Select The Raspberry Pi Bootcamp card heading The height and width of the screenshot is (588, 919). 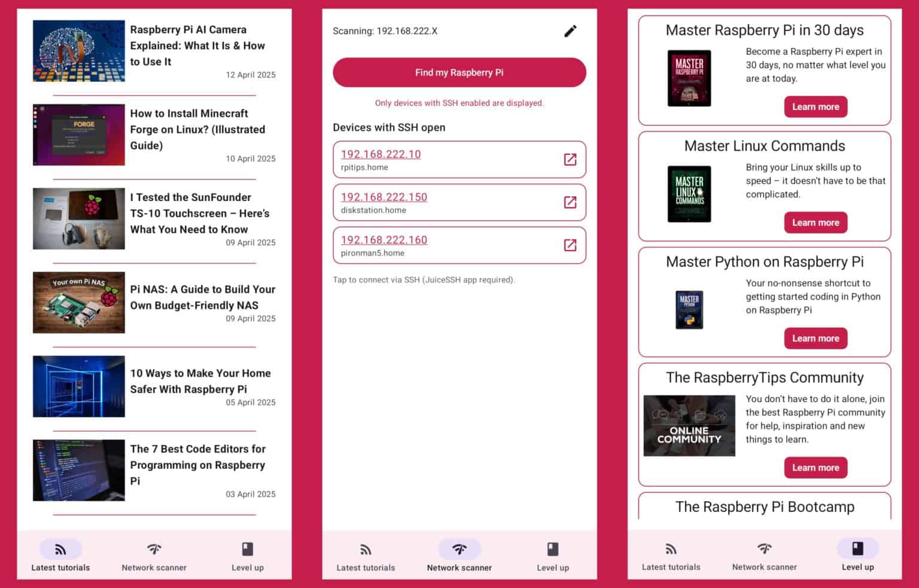pos(765,507)
